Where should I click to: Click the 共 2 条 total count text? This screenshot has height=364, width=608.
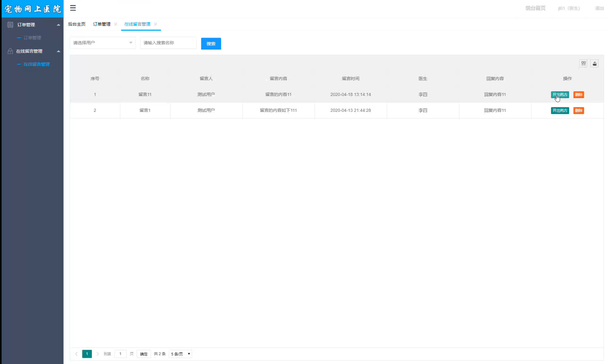click(160, 354)
